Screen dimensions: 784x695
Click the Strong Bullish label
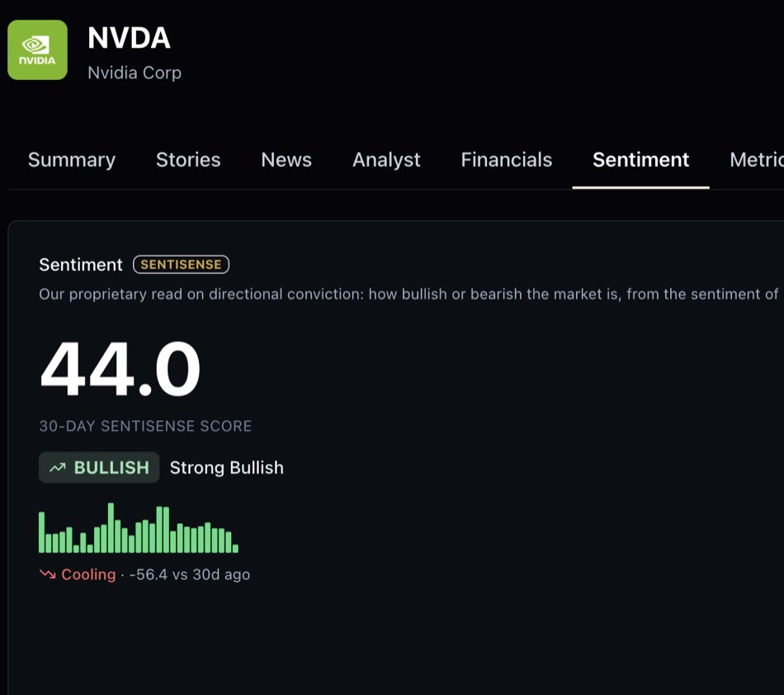tap(226, 467)
